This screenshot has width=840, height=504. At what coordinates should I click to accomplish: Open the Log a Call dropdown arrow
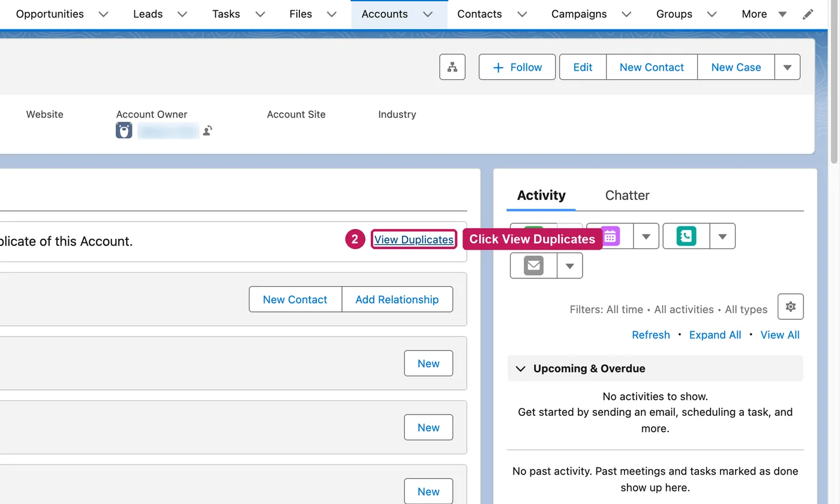pyautogui.click(x=722, y=236)
